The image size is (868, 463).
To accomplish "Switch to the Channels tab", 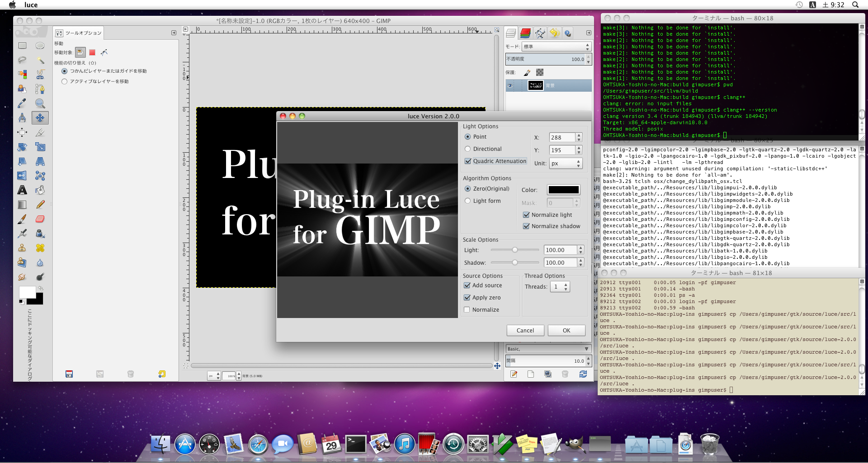I will [x=525, y=33].
